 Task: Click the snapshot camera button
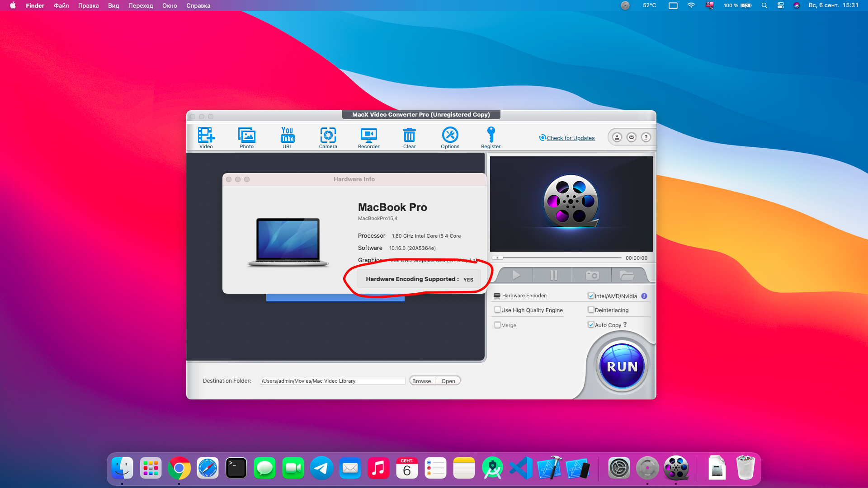tap(592, 275)
